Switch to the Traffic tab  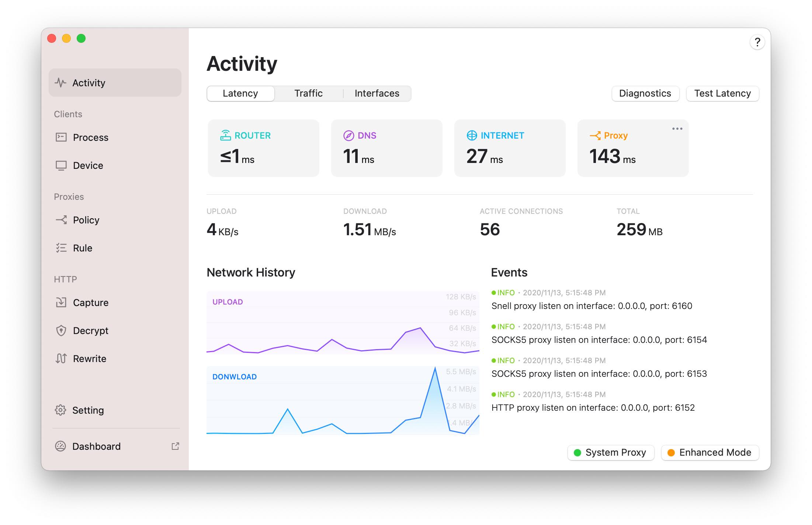click(308, 94)
